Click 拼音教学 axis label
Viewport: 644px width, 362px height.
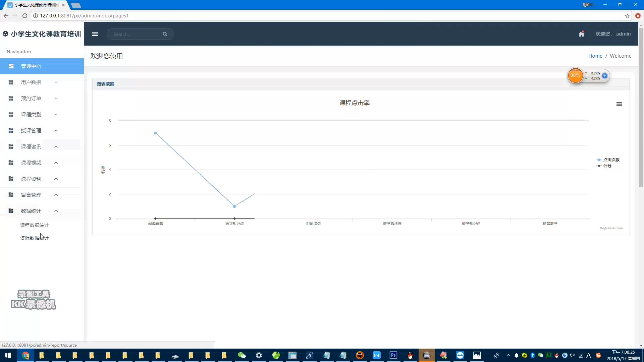tap(550, 224)
